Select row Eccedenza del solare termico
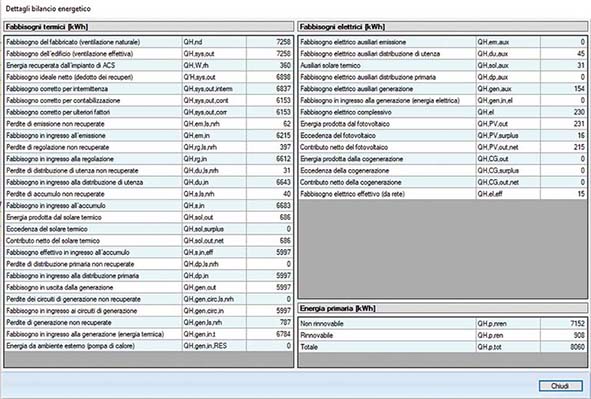 (149, 229)
